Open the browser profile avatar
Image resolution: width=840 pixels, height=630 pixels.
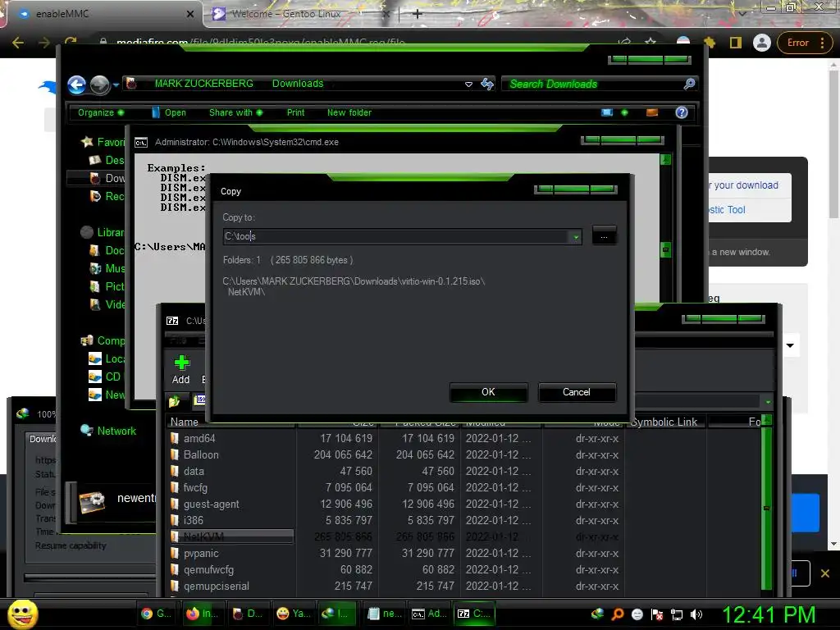tap(761, 43)
